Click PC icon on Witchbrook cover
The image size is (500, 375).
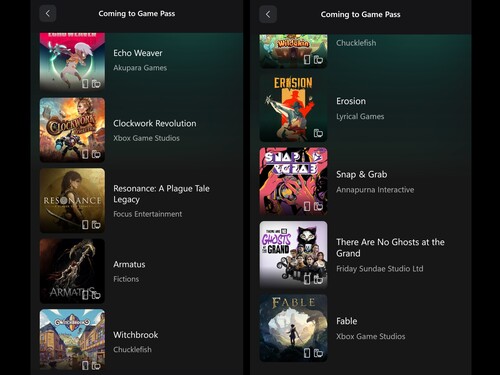96,366
